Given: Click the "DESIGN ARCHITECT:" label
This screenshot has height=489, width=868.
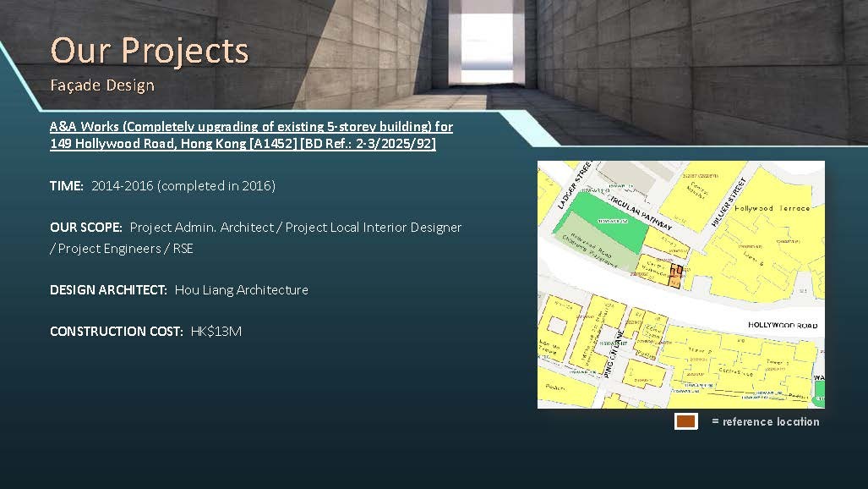Looking at the screenshot, I should (108, 290).
